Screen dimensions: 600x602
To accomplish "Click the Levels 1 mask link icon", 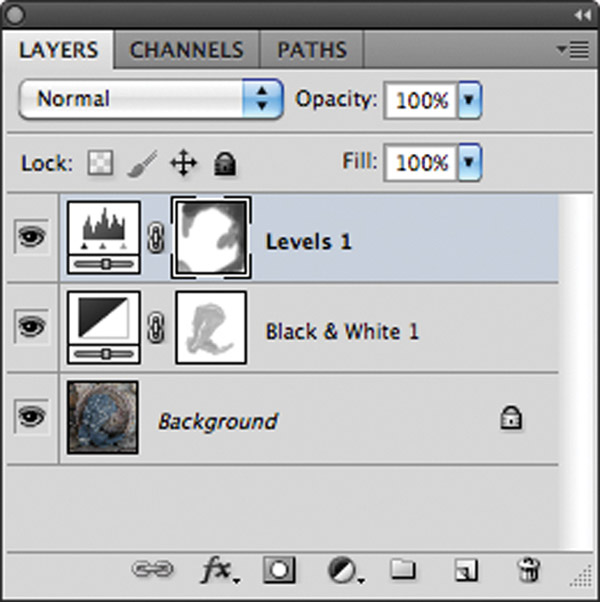I will coord(156,238).
